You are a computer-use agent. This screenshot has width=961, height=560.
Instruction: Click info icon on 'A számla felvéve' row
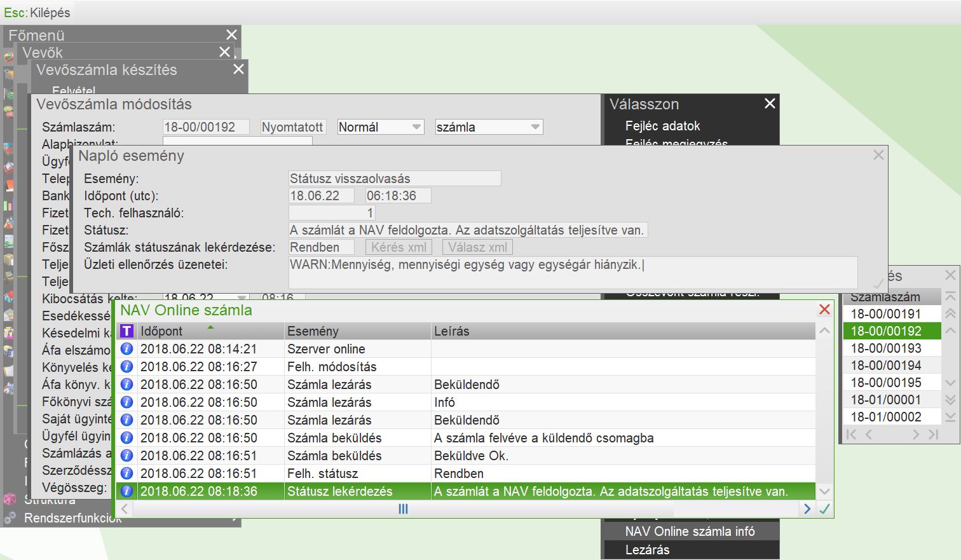click(127, 438)
